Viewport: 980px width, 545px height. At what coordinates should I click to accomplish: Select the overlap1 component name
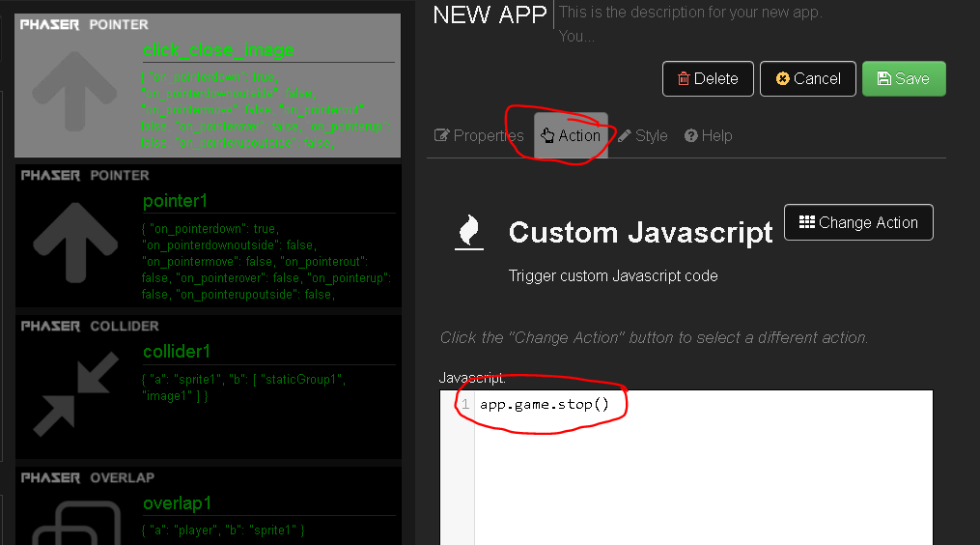(x=178, y=503)
